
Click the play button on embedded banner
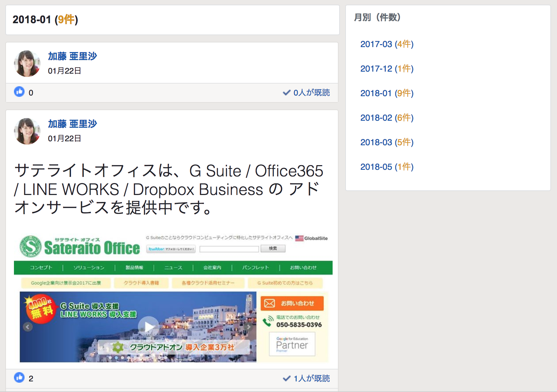(148, 327)
